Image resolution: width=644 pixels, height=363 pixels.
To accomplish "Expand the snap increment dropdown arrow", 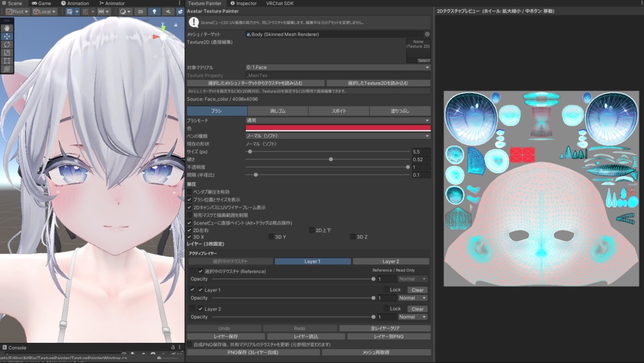I will click(x=108, y=11).
